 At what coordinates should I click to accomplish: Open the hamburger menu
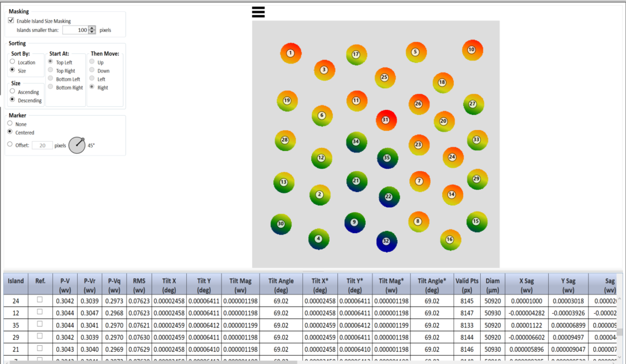(258, 11)
